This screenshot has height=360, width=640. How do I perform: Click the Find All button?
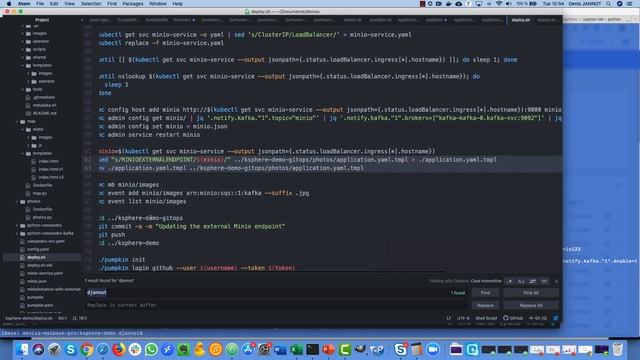pyautogui.click(x=531, y=293)
